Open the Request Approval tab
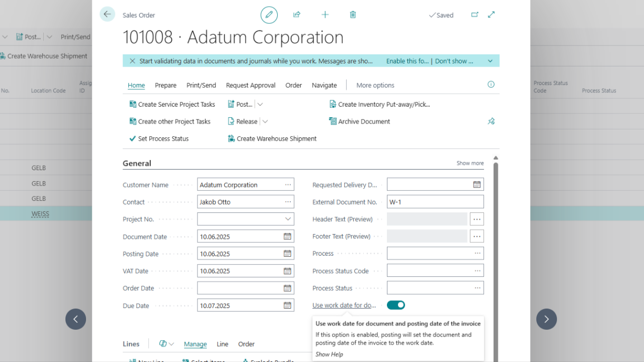Viewport: 644px width, 362px height. click(251, 85)
